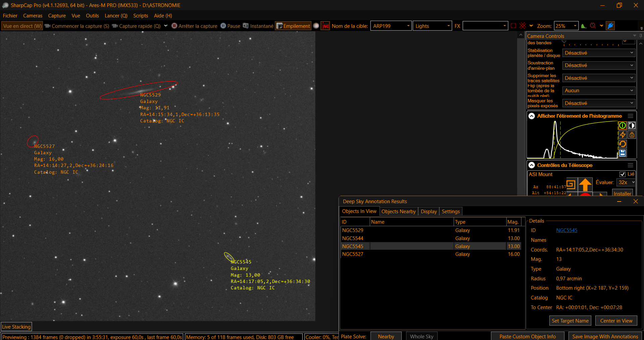Collapse the Contrôles du Télescope section
644x340 pixels.
(532, 165)
